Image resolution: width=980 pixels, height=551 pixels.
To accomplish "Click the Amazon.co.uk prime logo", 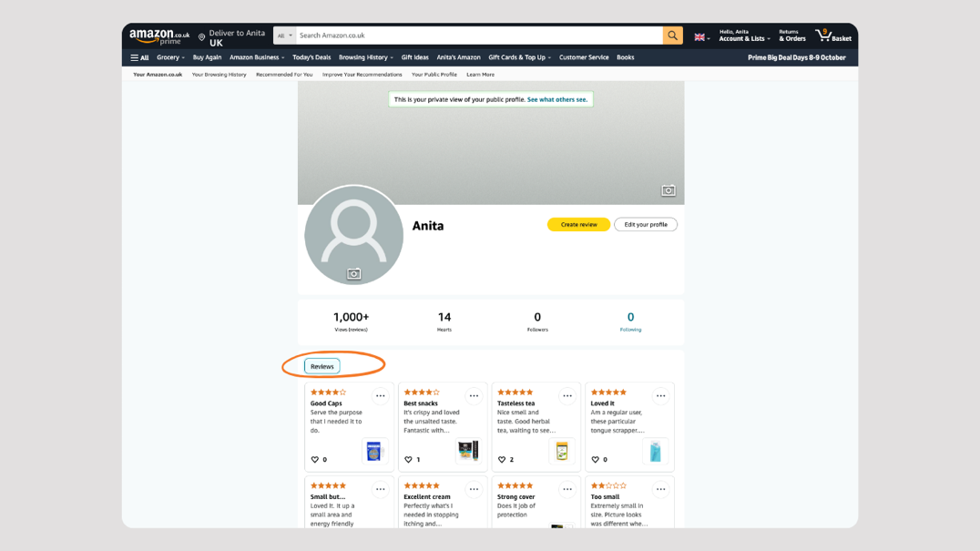I will (159, 36).
